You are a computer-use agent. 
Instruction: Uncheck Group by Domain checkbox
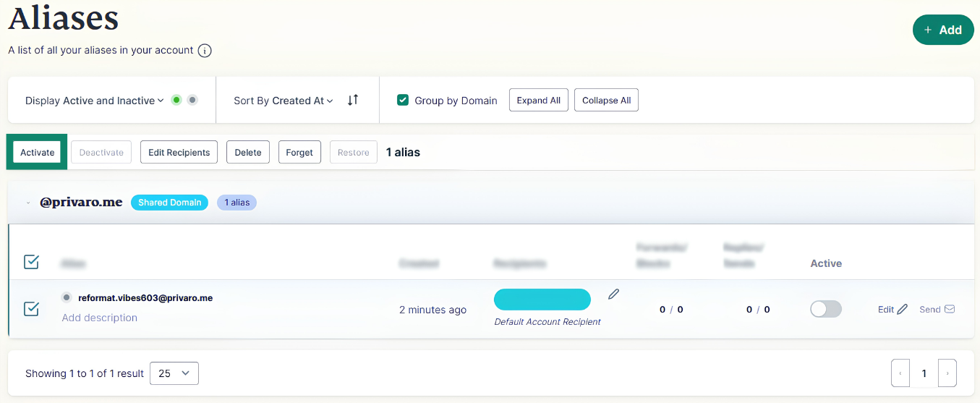[404, 100]
